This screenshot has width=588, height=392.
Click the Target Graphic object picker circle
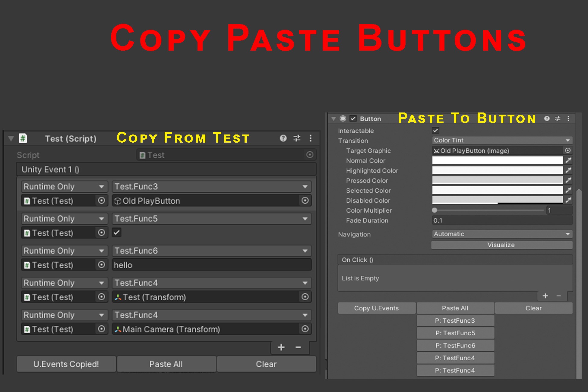pos(568,150)
